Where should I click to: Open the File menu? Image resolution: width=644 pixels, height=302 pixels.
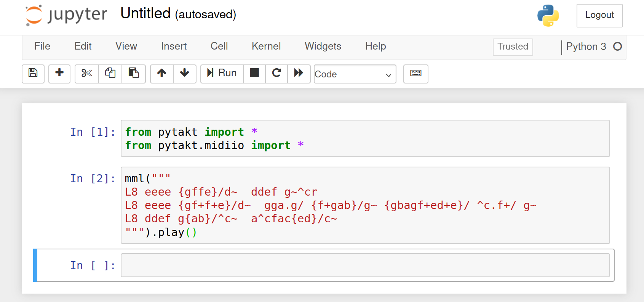[42, 46]
